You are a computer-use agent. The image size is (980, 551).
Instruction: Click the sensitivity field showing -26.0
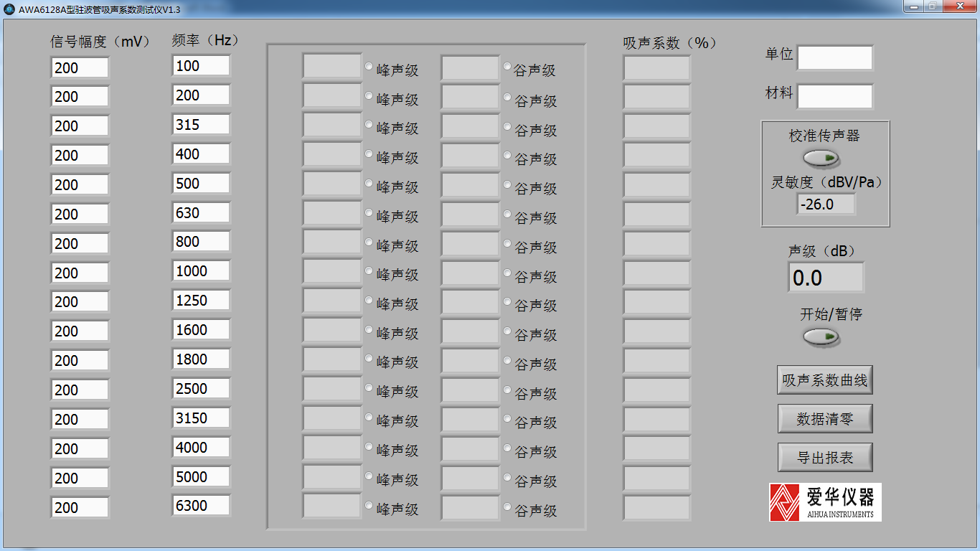tap(826, 204)
